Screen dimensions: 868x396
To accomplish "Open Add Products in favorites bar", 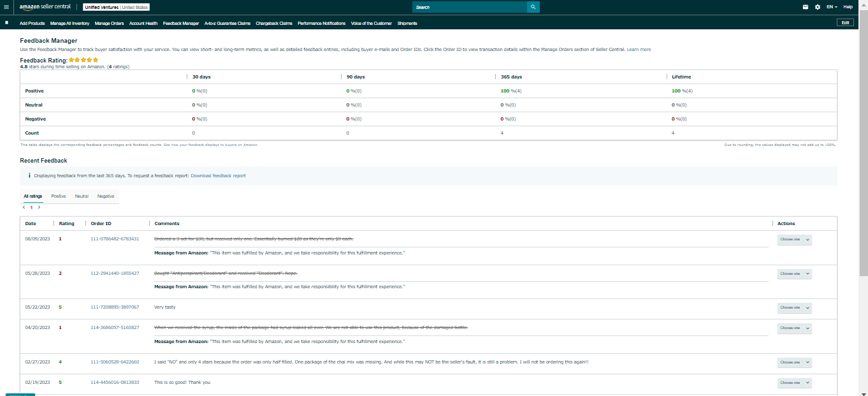I will 33,23.
